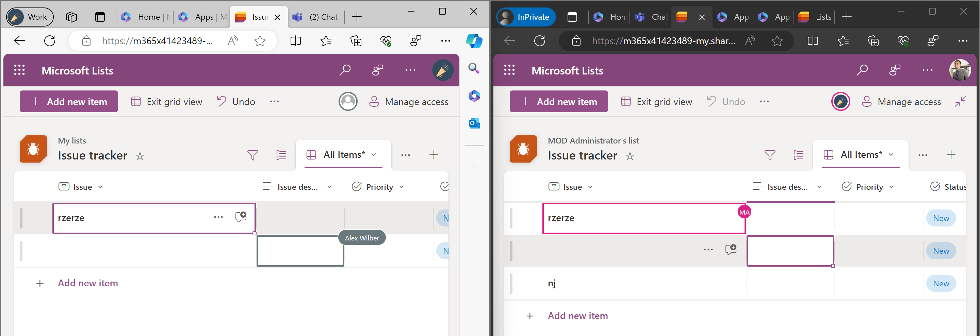
Task: Favorite the current page in the address bar
Action: [260, 41]
